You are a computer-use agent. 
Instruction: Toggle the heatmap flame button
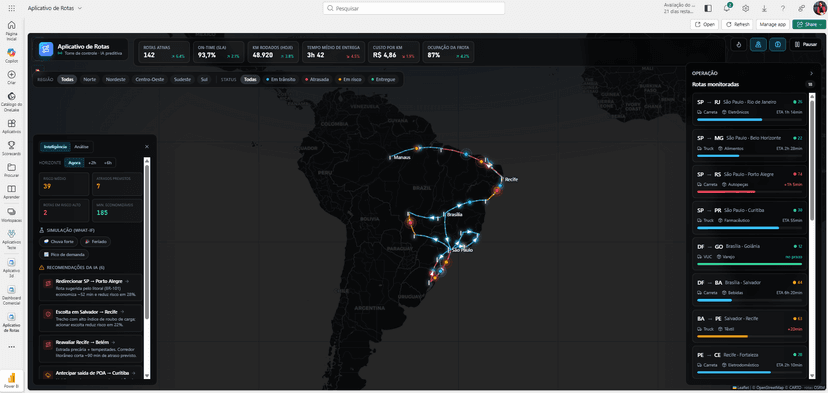click(738, 45)
